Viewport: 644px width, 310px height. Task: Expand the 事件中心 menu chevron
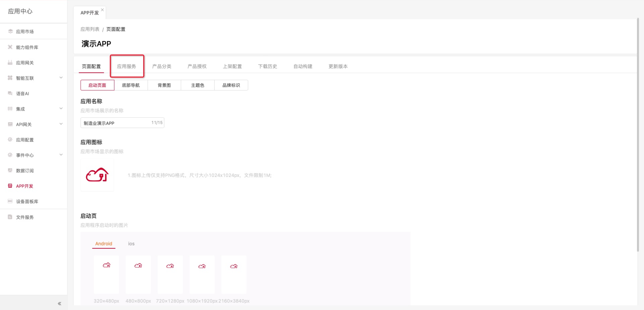[61, 155]
